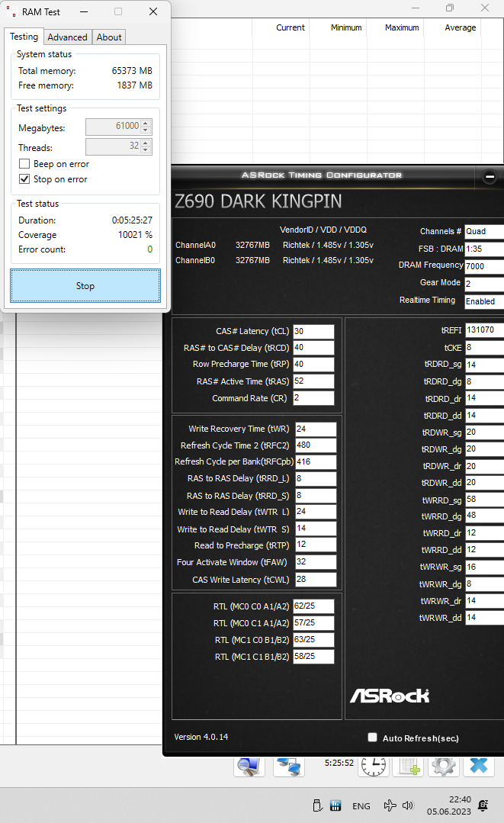
Task: Click the tREFI field showing 131070
Action: point(485,330)
